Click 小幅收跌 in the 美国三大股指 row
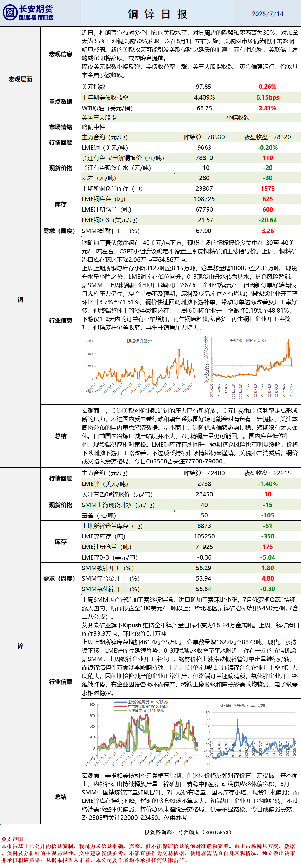This screenshot has width=301, height=868. (x=238, y=118)
